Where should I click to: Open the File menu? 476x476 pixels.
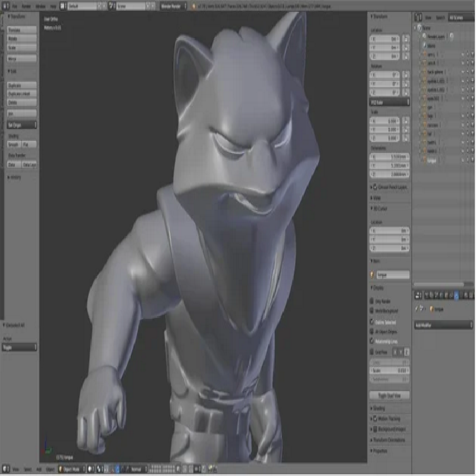[x=15, y=5]
